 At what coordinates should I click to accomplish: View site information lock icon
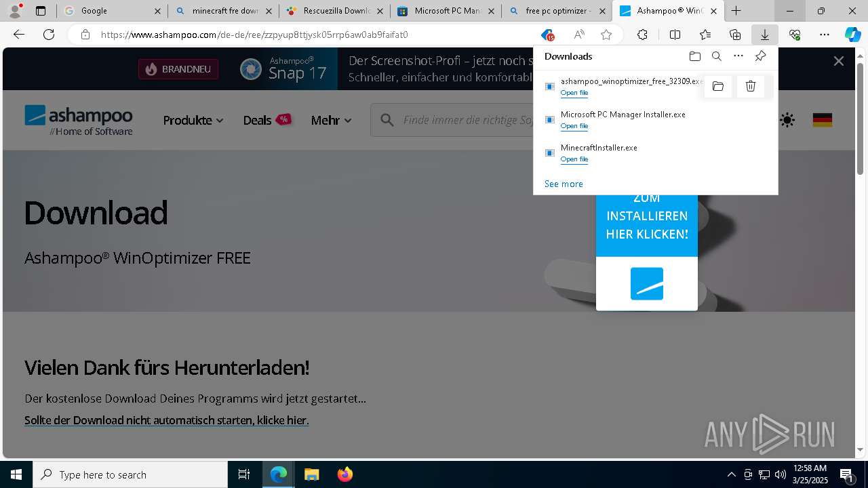click(x=85, y=35)
